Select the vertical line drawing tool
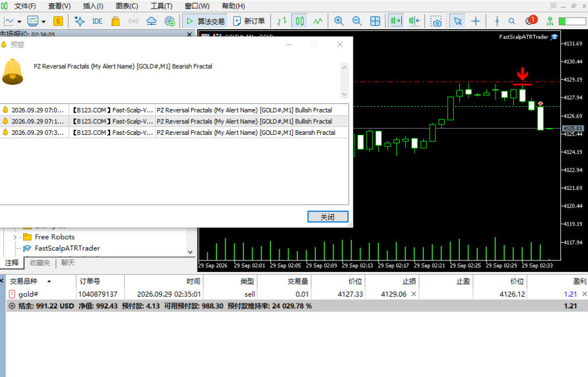The width and height of the screenshot is (588, 377). pyautogui.click(x=497, y=21)
